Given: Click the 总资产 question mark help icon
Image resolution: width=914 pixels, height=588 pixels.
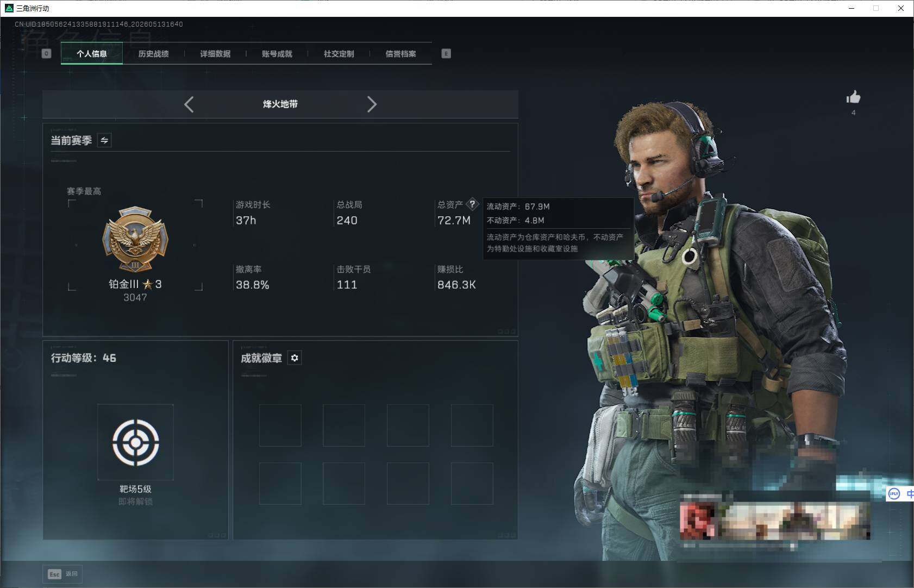Looking at the screenshot, I should 472,204.
